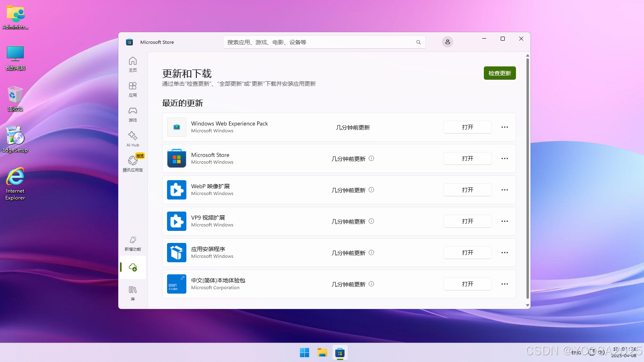
Task: Open the Games (游戏) sidebar section
Action: click(133, 114)
